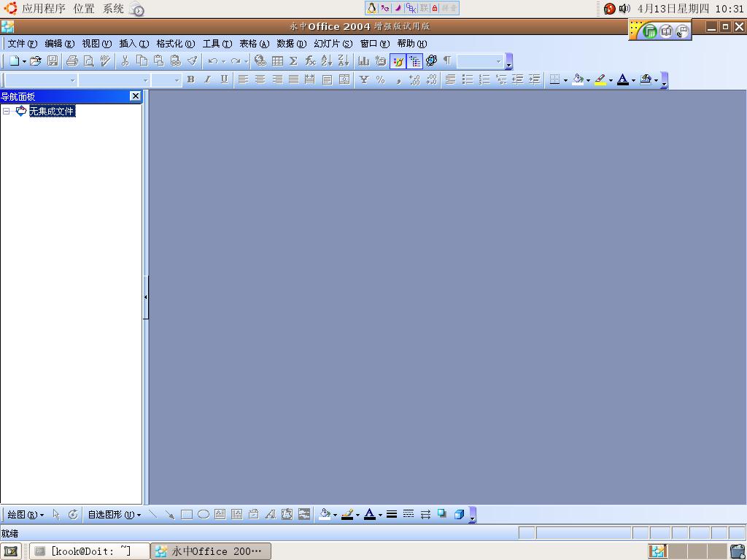Open the paragraph style dropdown
The width and height of the screenshot is (747, 560).
pos(72,80)
